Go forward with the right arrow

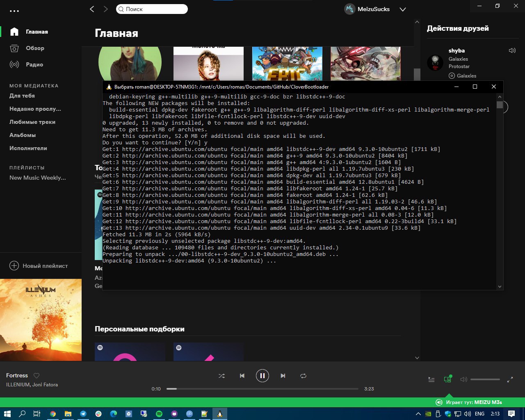(106, 9)
